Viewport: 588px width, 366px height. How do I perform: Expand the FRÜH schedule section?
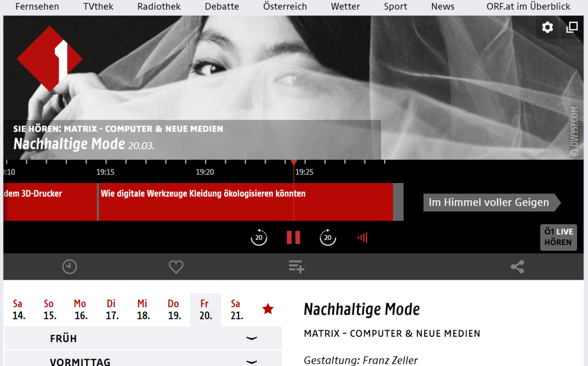point(143,338)
